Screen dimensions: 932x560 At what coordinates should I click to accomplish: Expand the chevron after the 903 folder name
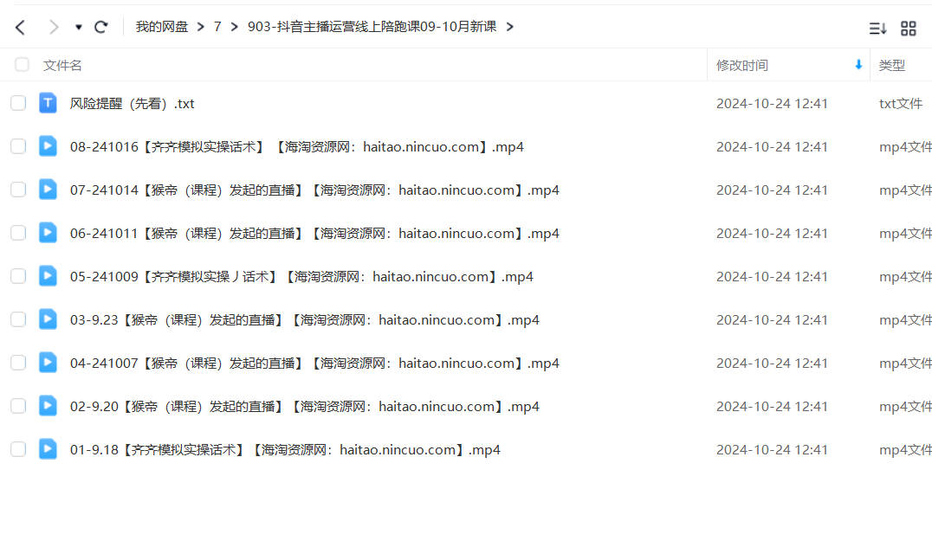click(x=510, y=27)
